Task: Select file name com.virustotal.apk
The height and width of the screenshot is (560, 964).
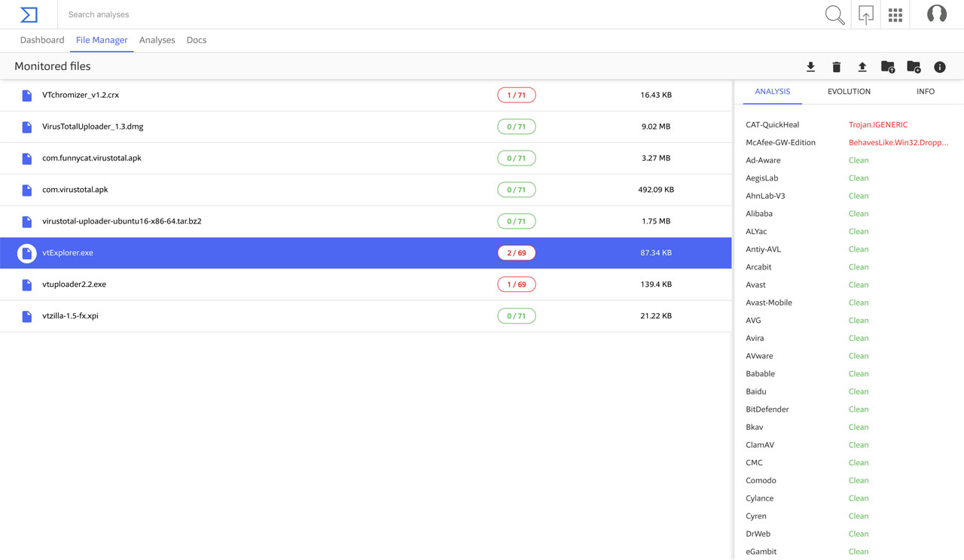Action: pos(75,190)
